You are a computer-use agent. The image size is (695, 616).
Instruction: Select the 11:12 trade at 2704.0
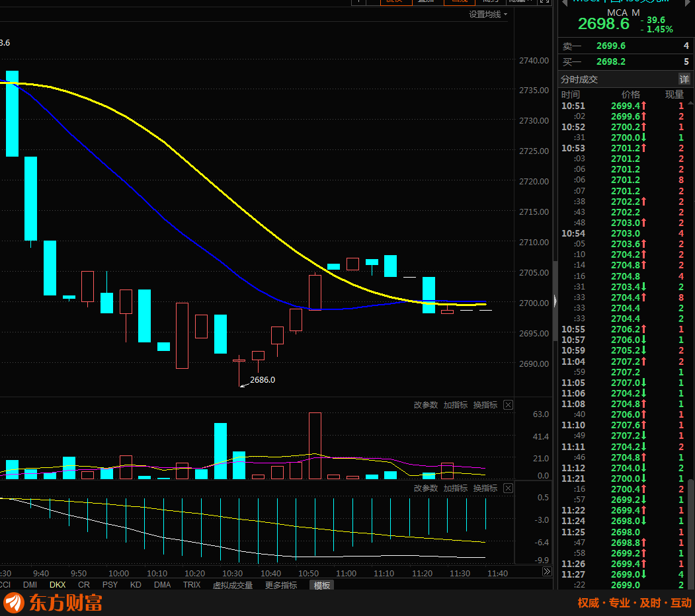623,468
